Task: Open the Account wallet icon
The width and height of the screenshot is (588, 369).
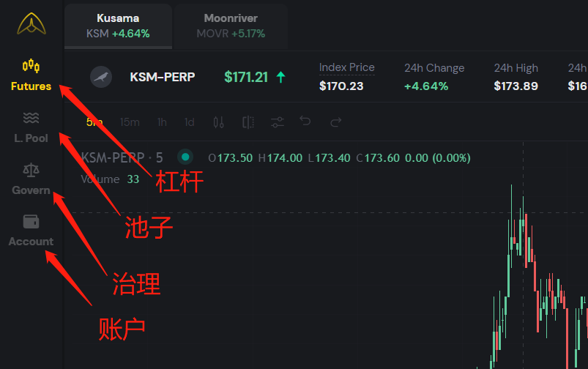Action: click(x=31, y=221)
